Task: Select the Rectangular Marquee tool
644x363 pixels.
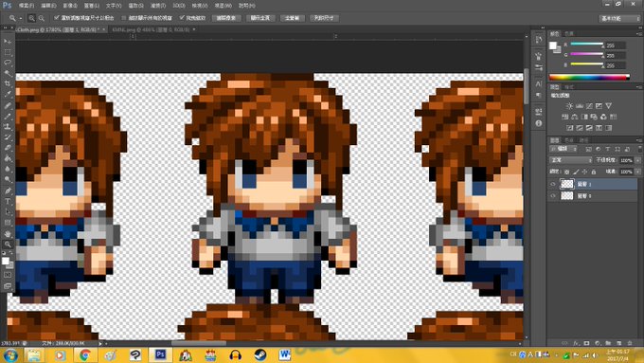Action: tap(8, 52)
